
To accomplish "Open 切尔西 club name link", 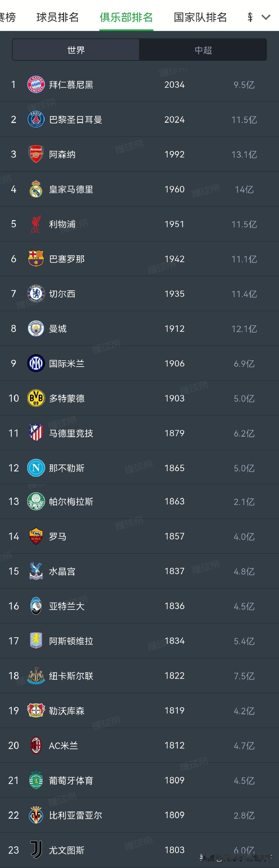I will pos(62,294).
